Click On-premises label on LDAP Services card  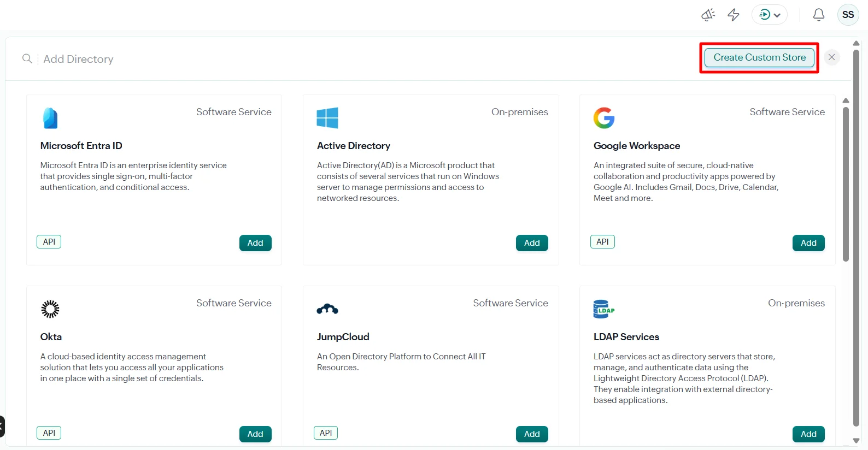coord(796,303)
